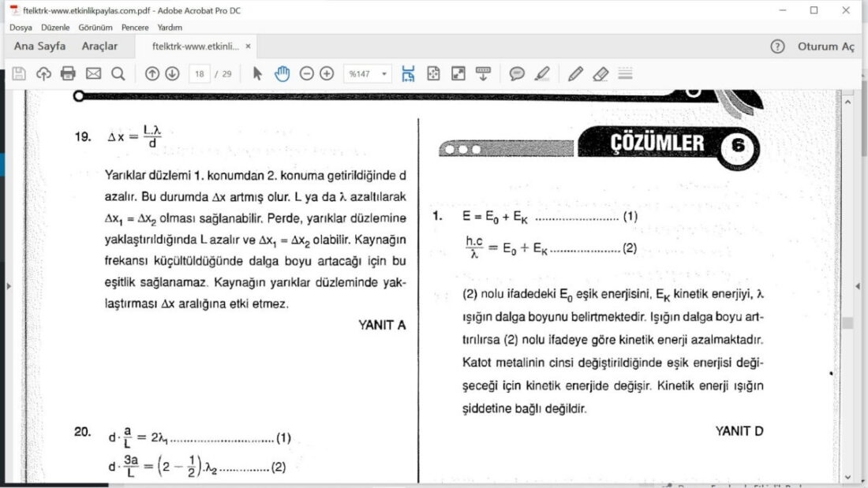
Task: Add a sticky note comment
Action: point(517,73)
